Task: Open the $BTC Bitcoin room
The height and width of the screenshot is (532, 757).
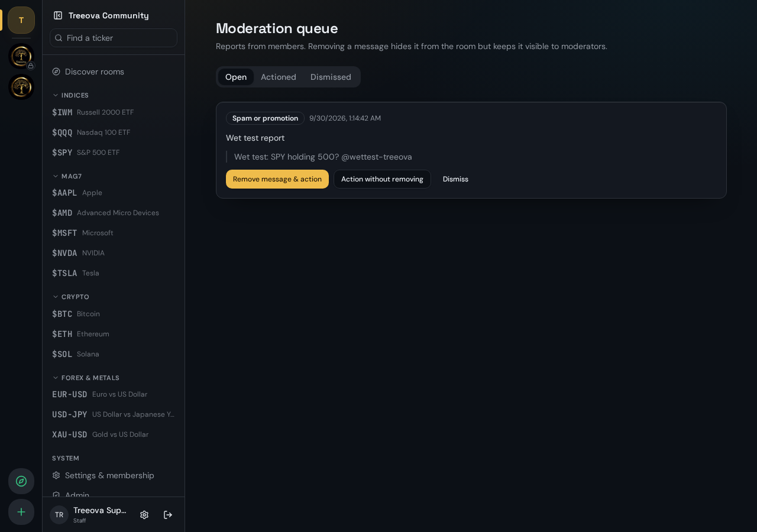Action: (114, 314)
